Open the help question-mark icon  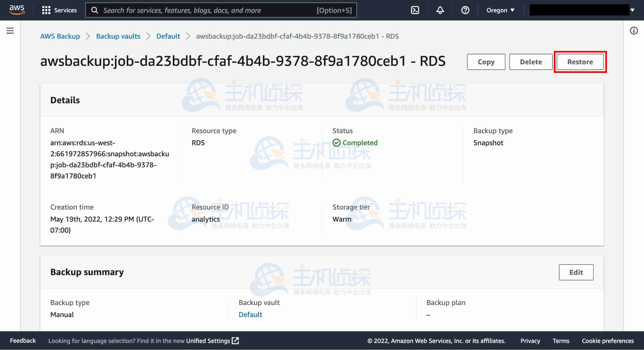(x=465, y=10)
